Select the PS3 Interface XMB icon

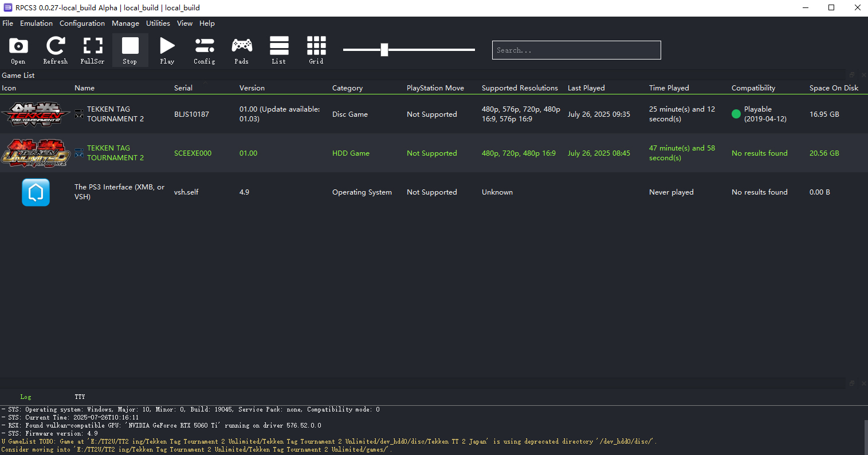36,192
